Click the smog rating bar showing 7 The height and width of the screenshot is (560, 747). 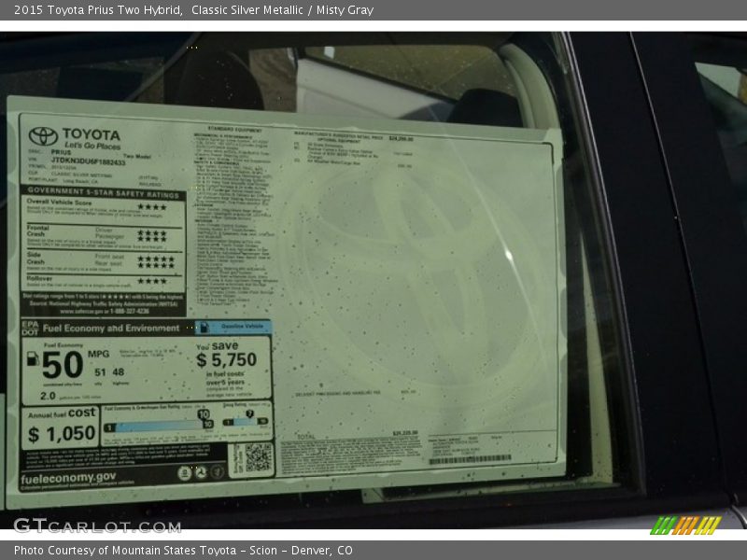click(x=246, y=418)
